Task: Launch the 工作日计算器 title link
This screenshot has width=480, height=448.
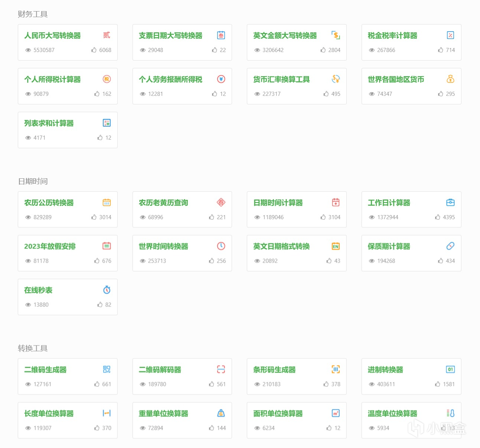Action: [x=389, y=203]
